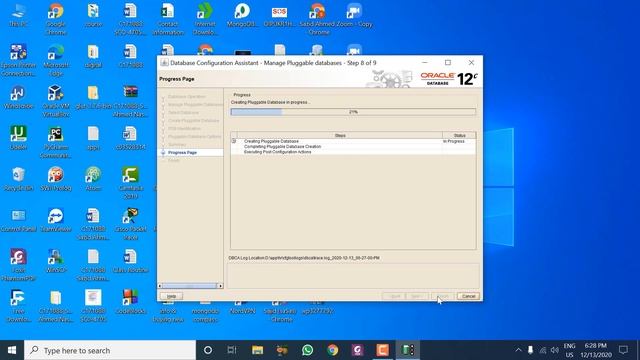The image size is (640, 360).
Task: Open the Recycle Bin icon
Action: [x=18, y=179]
